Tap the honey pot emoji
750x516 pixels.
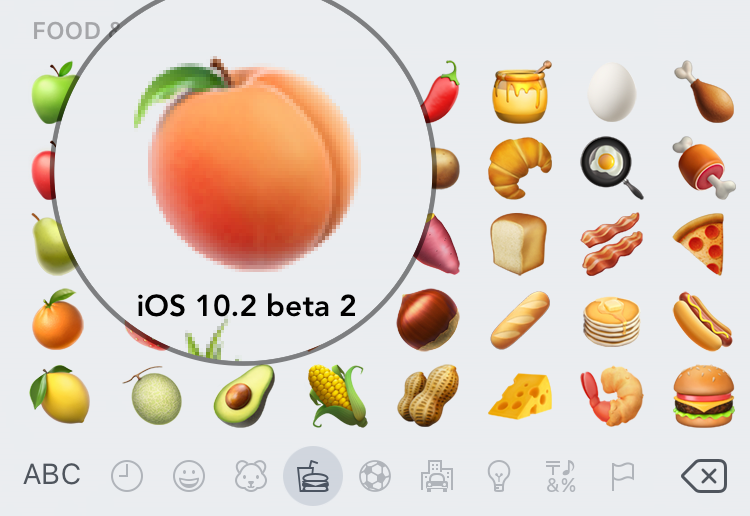point(520,92)
